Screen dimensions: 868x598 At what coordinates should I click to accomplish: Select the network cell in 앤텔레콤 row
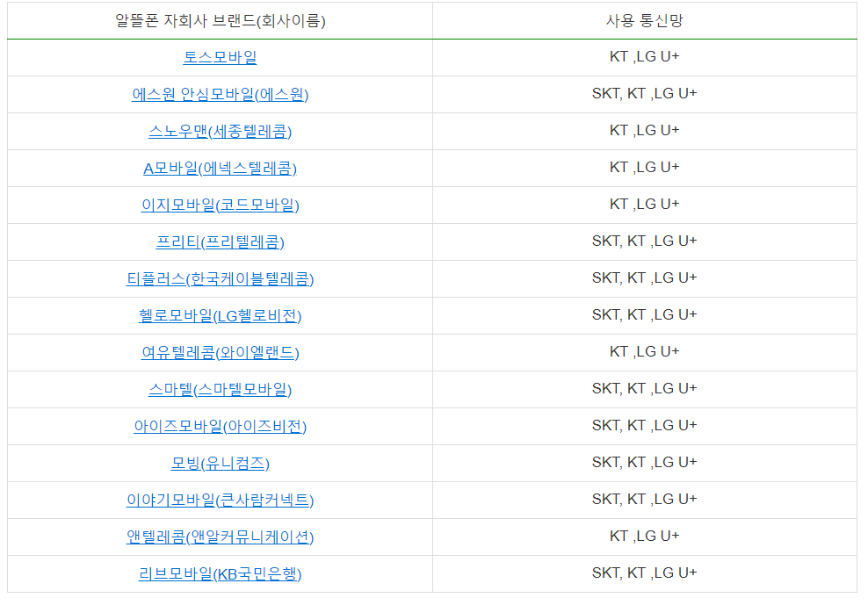[644, 537]
